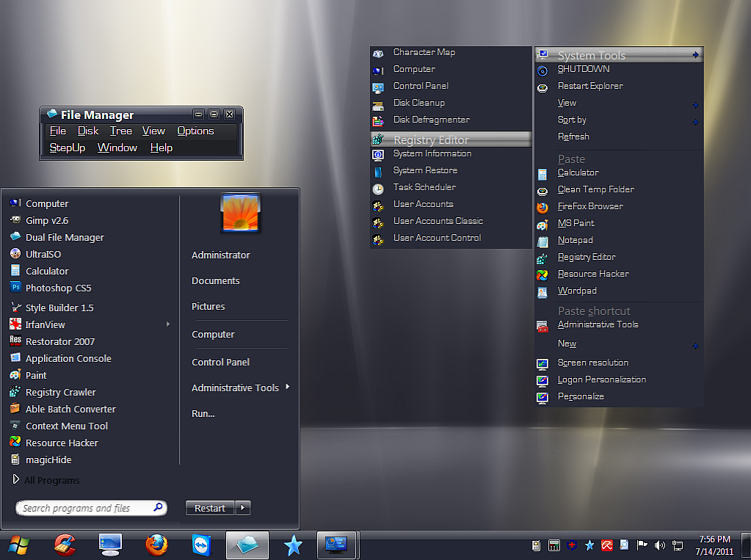Open the Options menu in File Manager
The height and width of the screenshot is (560, 751).
(195, 131)
